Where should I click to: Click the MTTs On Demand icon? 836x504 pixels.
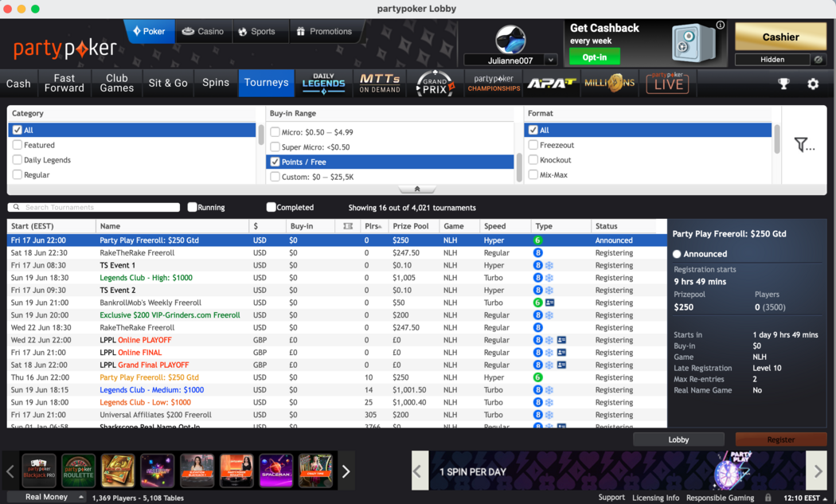[379, 83]
